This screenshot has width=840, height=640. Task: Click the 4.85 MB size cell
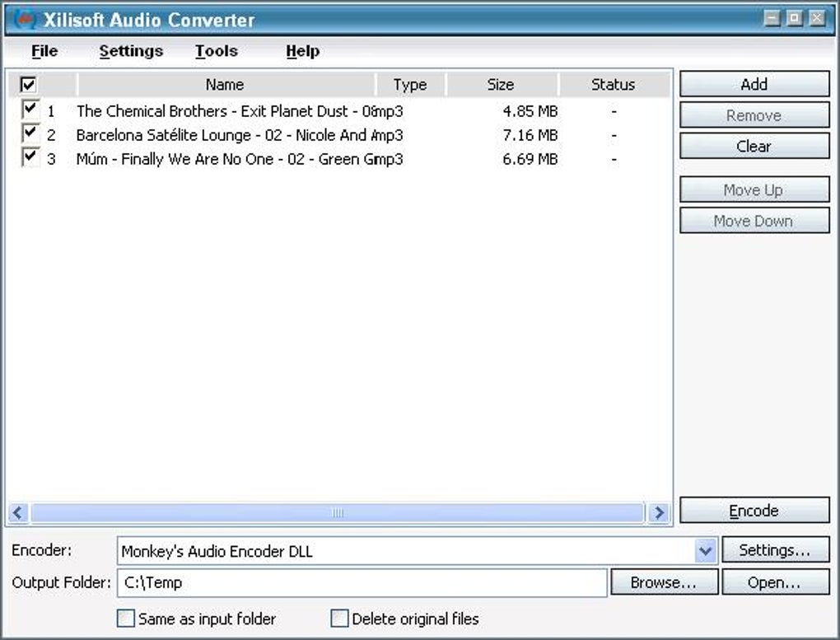(530, 111)
